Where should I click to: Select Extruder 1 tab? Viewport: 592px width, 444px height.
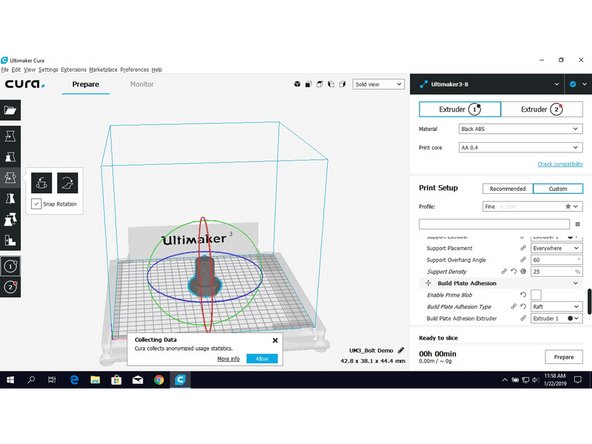pyautogui.click(x=460, y=109)
